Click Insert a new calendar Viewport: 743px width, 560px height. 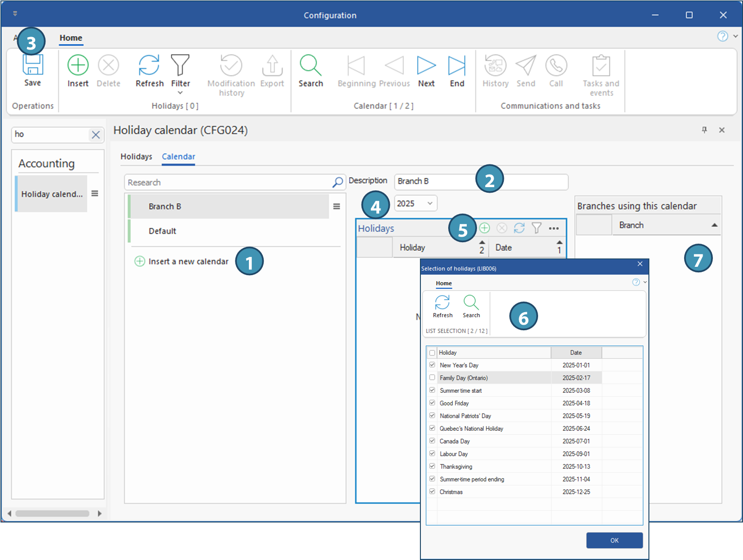188,262
